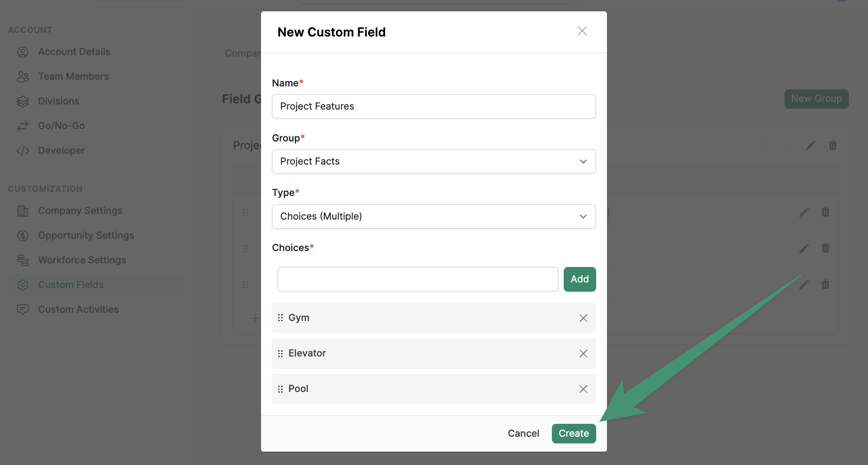Screen dimensions: 868x465
Task: Expand the Type dropdown Choices (Multiple)
Action: [434, 217]
